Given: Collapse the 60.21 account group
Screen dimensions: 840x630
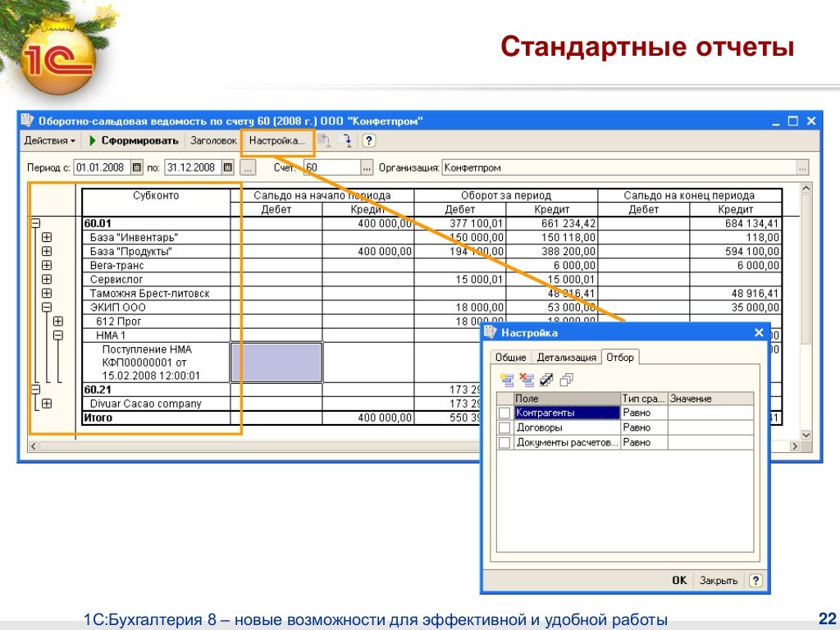Looking at the screenshot, I should [x=35, y=390].
